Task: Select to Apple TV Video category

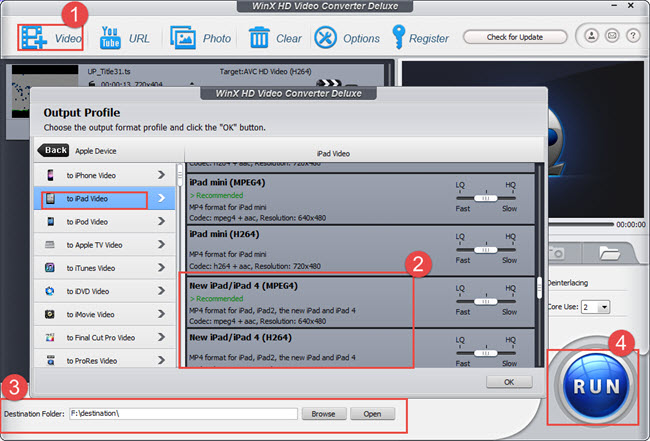Action: pos(104,245)
